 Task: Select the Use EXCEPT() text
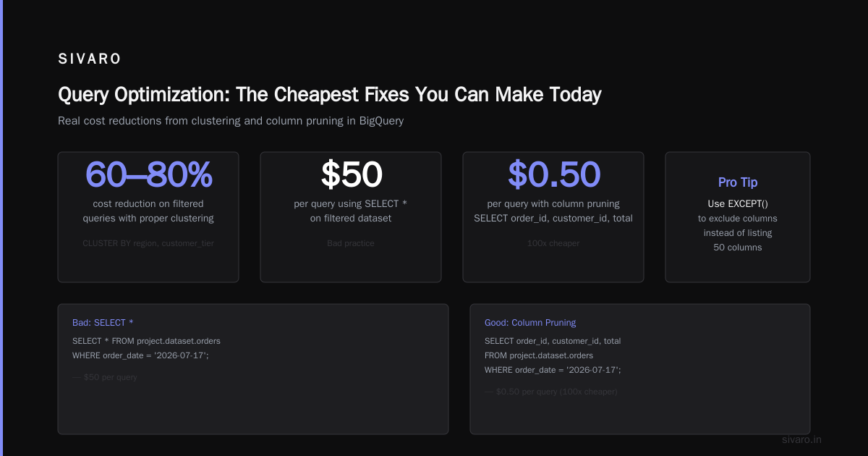click(738, 204)
